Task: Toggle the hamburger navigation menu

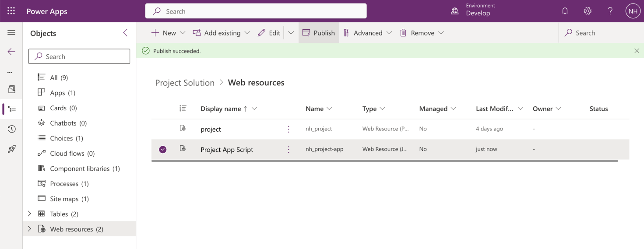Action: click(11, 33)
